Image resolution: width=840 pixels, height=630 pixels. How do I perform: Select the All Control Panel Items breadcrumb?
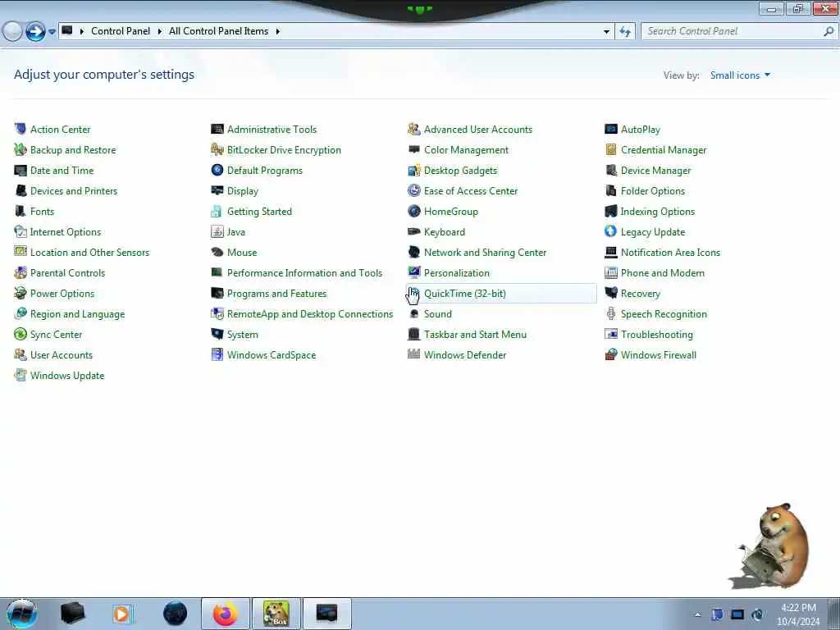218,31
